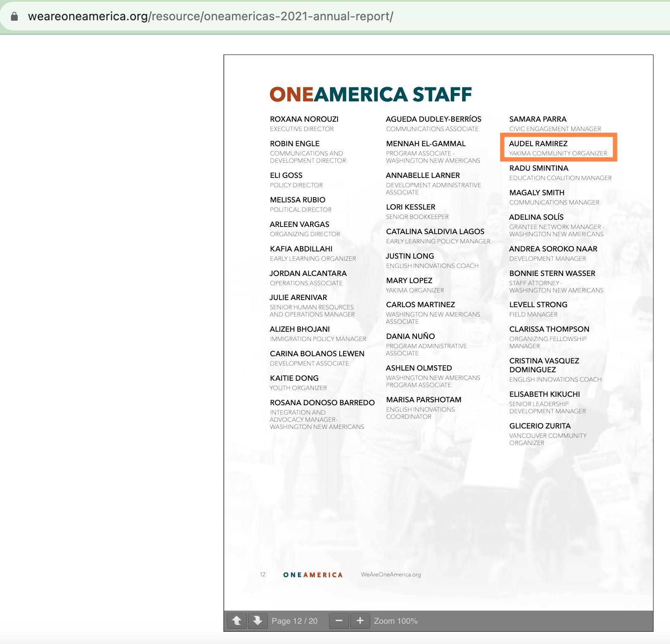Select the name Dania Nuño
The width and height of the screenshot is (670, 644).
[410, 336]
